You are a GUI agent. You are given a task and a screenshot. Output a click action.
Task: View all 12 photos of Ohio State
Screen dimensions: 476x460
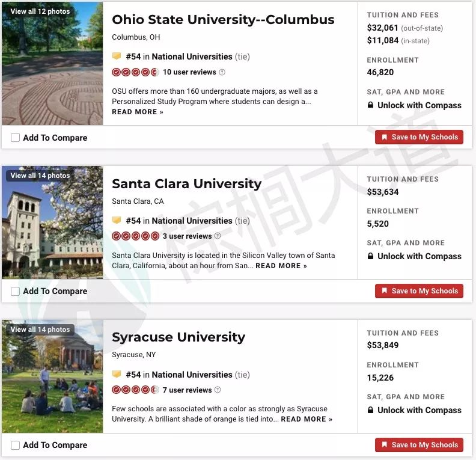click(40, 11)
